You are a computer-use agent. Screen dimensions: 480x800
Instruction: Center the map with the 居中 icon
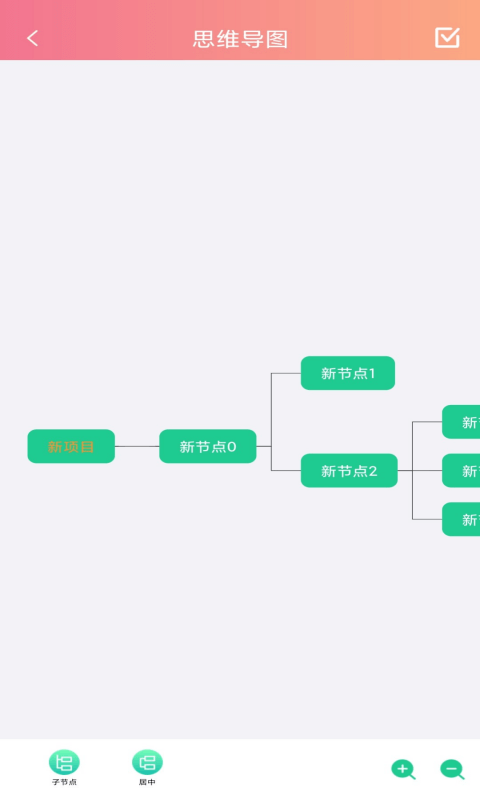(x=147, y=762)
